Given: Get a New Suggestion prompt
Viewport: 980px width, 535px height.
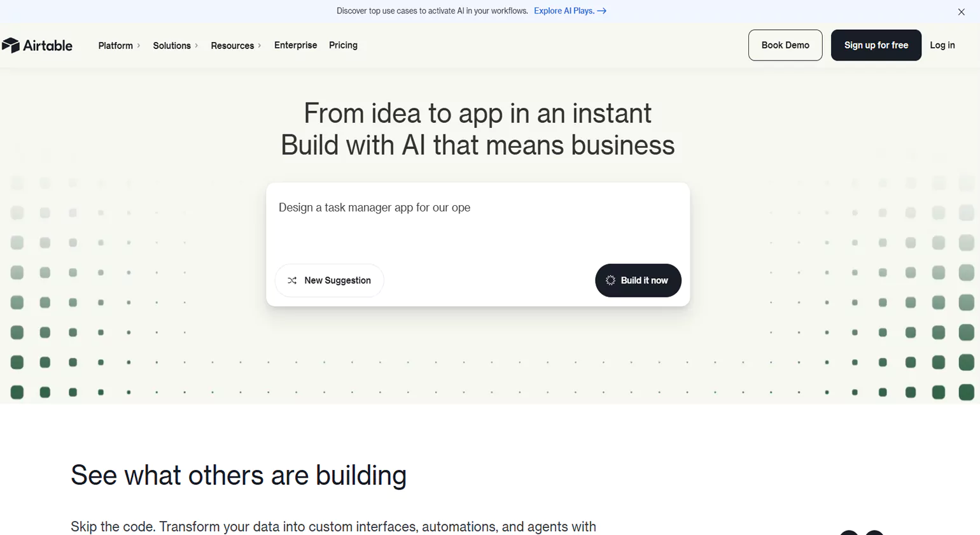Looking at the screenshot, I should pos(337,280).
